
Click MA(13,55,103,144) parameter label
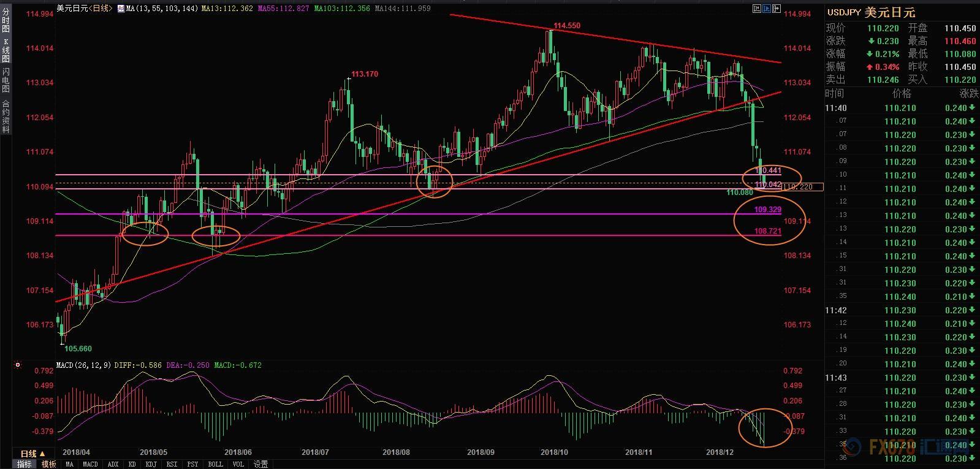(x=161, y=9)
